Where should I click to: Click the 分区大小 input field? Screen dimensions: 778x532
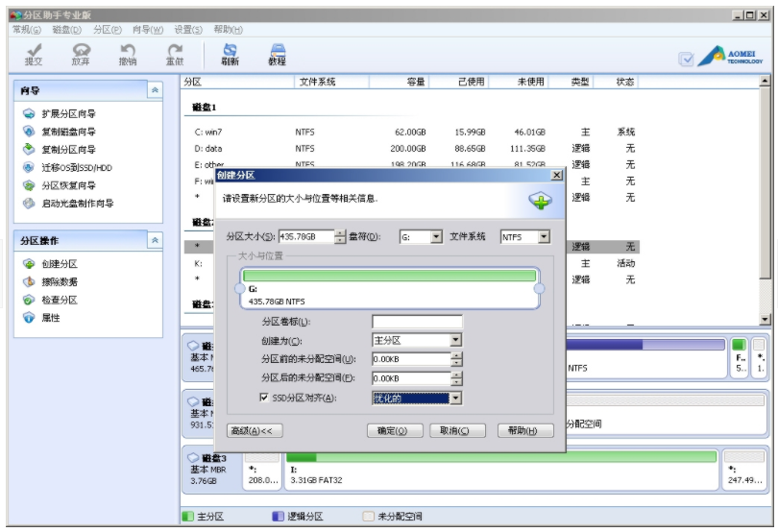(306, 237)
